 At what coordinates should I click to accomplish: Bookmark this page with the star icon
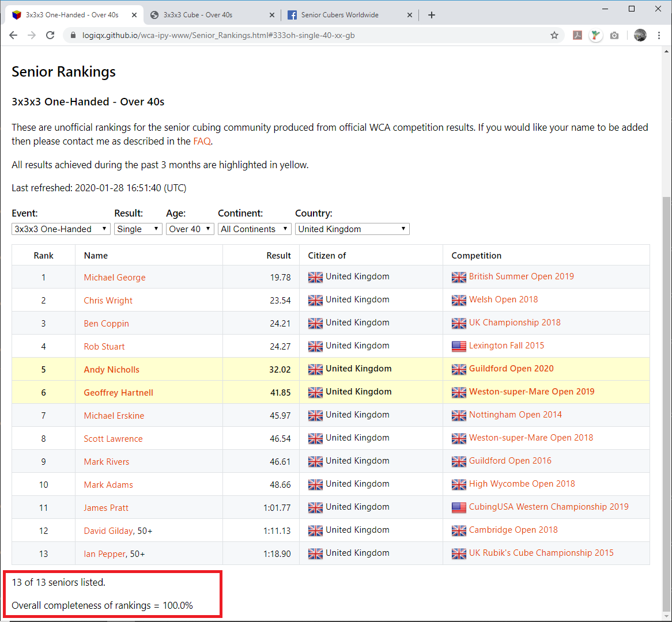554,35
